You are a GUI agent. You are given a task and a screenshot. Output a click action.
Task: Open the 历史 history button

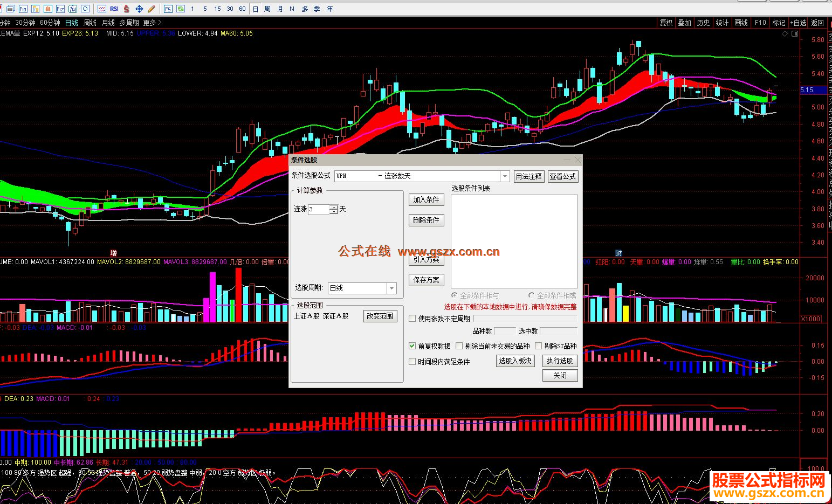click(703, 23)
